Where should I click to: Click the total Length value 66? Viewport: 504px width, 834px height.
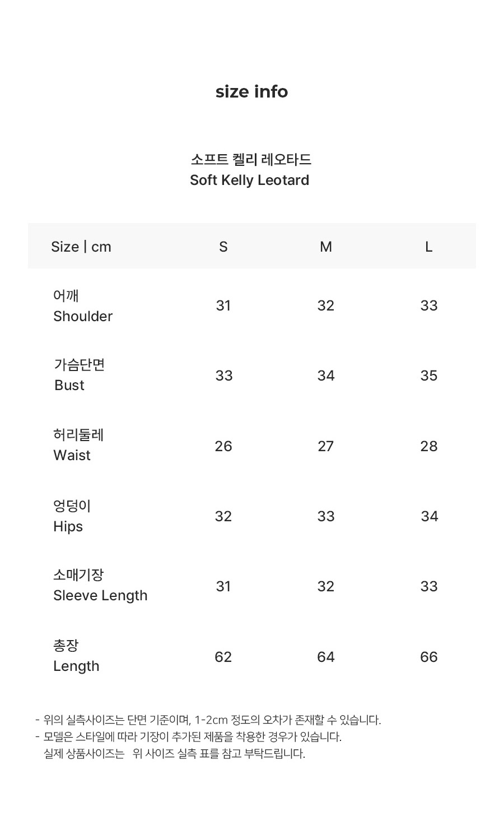(429, 657)
